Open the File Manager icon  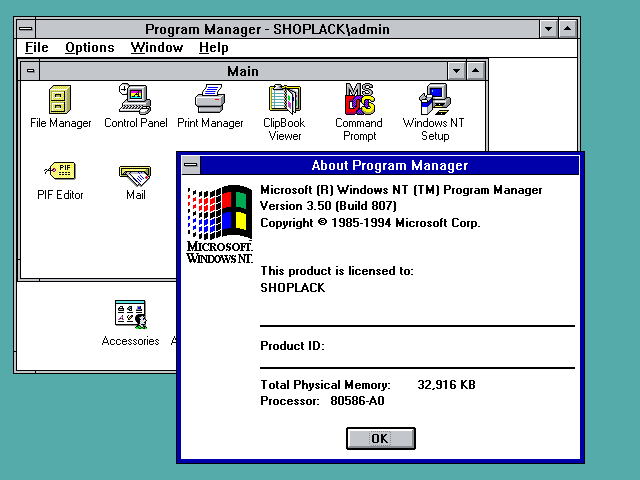coord(60,100)
